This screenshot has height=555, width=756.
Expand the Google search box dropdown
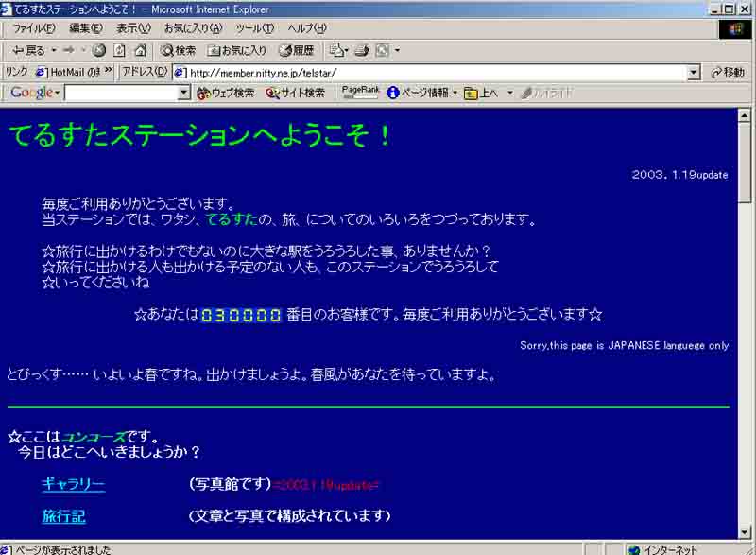pos(184,93)
